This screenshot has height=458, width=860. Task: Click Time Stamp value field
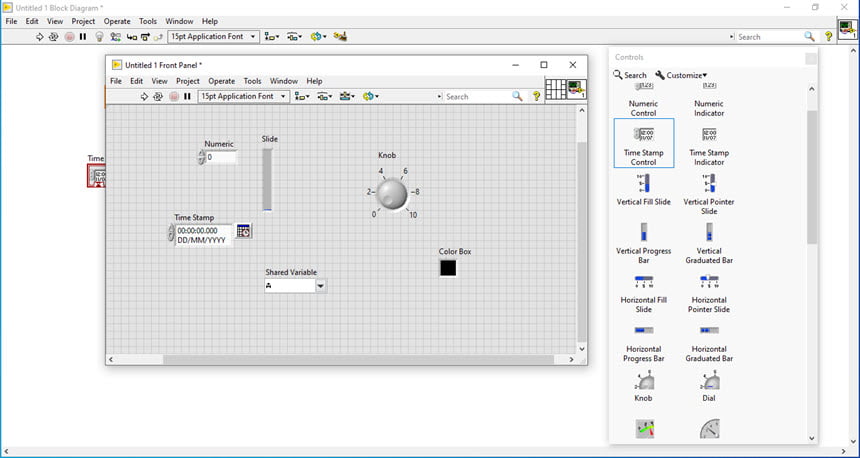(x=205, y=235)
